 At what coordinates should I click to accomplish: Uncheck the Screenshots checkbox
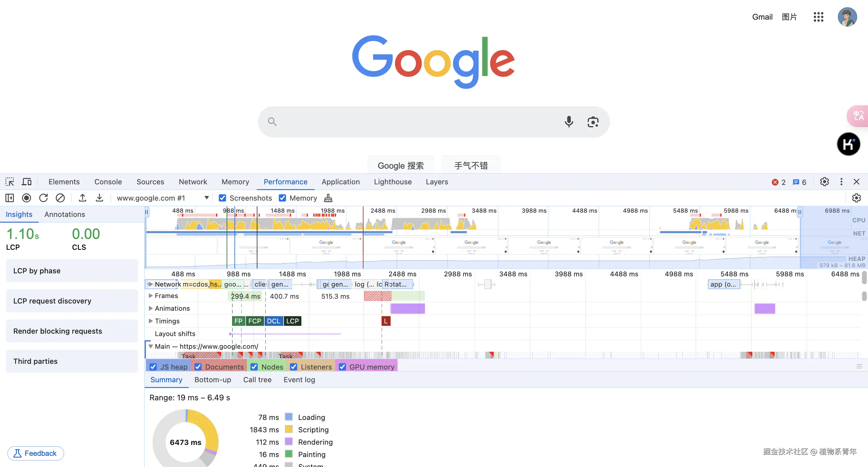pos(222,198)
